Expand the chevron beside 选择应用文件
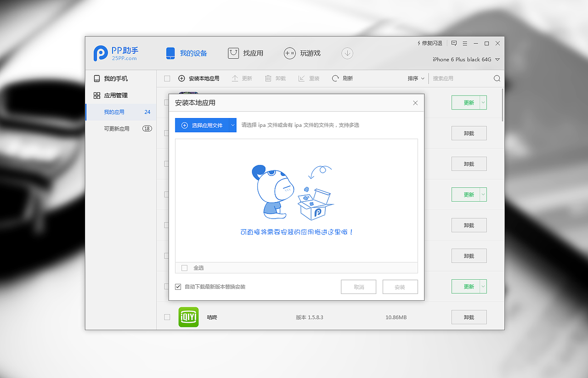 232,125
